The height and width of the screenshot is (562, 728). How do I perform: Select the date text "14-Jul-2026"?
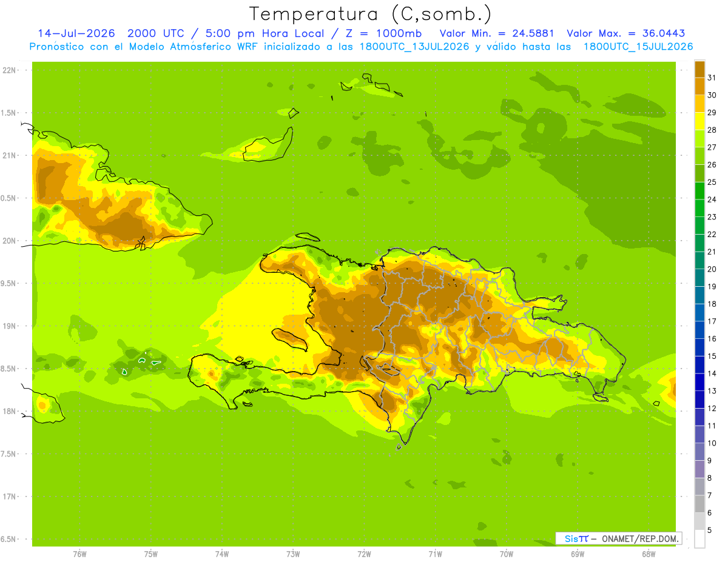[x=76, y=33]
